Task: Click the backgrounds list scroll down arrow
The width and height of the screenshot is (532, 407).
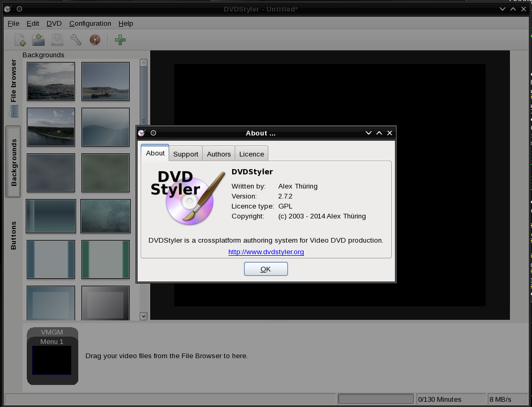Action: [143, 316]
